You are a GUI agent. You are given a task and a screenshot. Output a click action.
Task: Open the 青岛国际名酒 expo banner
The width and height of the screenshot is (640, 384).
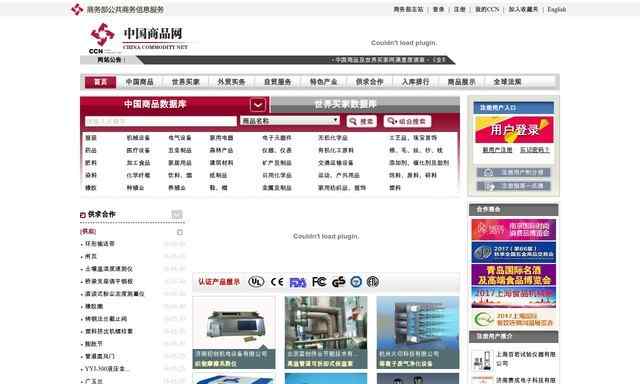(x=513, y=275)
